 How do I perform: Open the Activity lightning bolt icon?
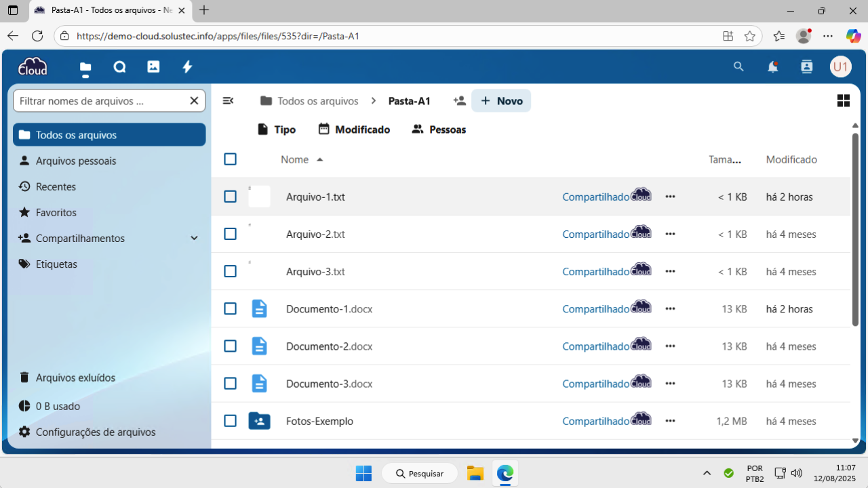[188, 66]
